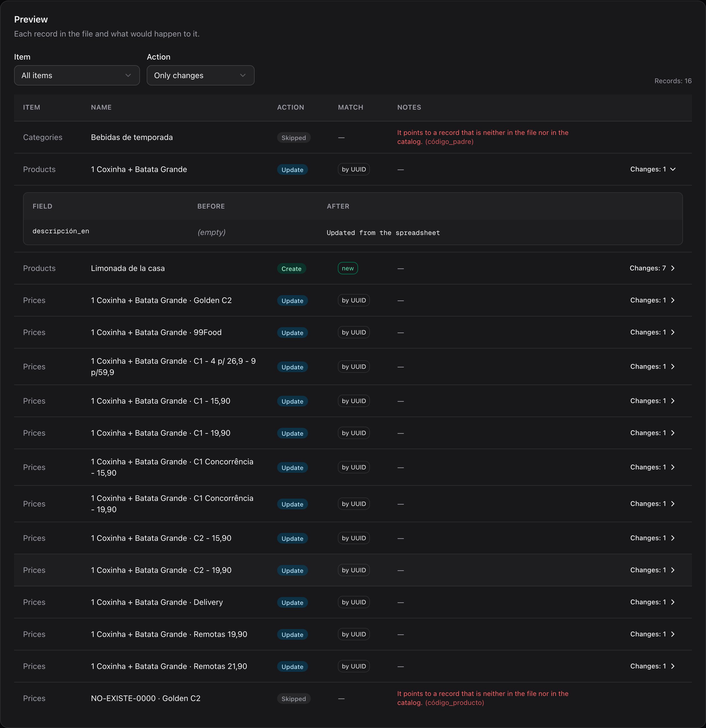Expand changes for the Remotas 21,90 row

[x=653, y=666]
